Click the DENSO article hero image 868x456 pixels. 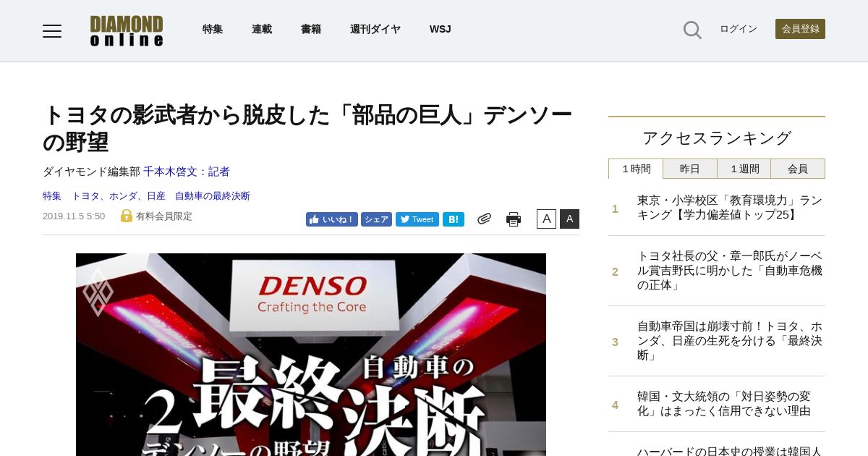311,355
